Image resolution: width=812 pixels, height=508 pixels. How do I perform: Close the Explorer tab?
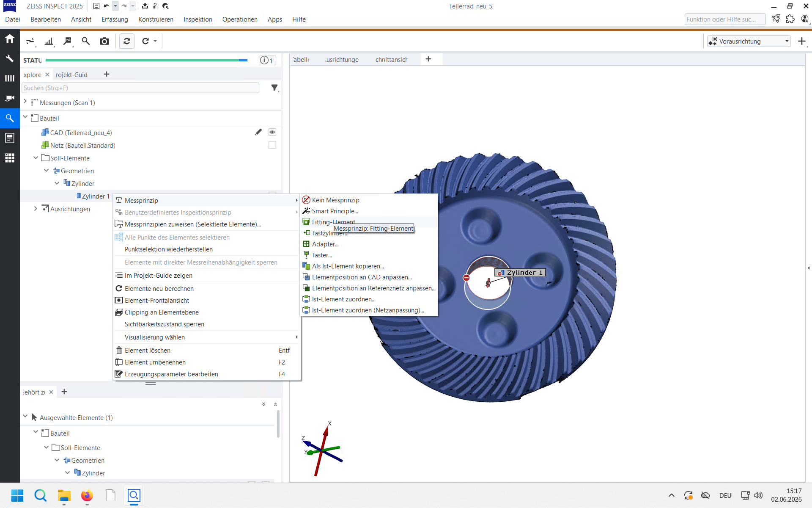pos(47,75)
